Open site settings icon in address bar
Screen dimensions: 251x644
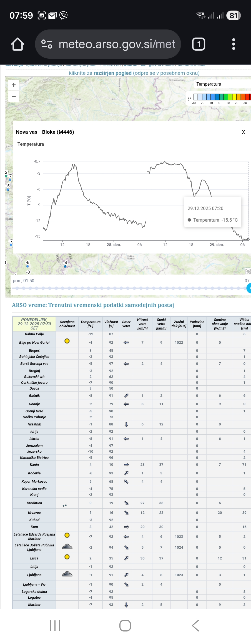pos(47,44)
